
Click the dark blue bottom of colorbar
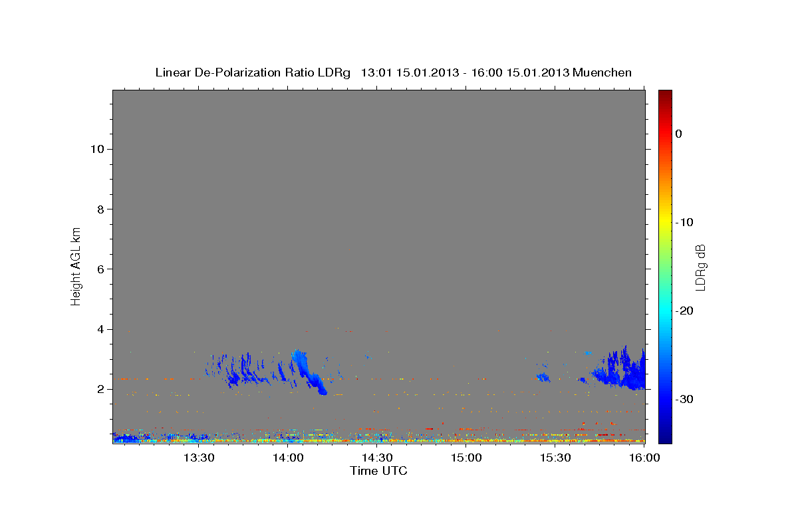pos(665,436)
